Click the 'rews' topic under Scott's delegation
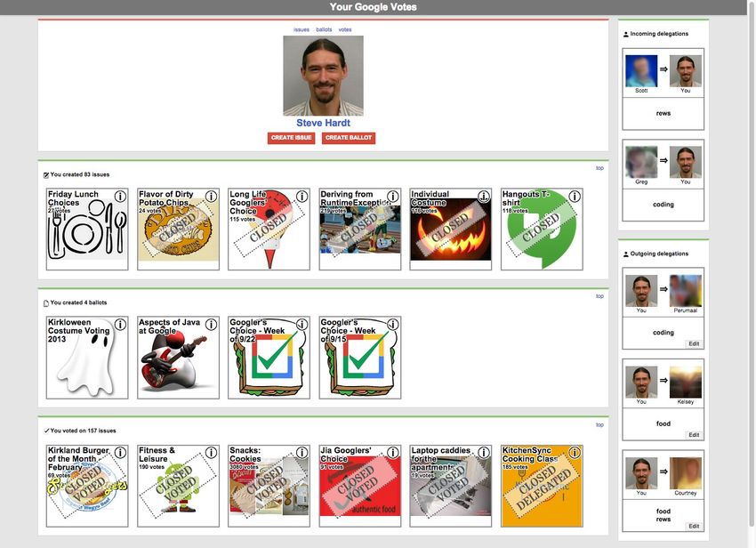 click(663, 113)
